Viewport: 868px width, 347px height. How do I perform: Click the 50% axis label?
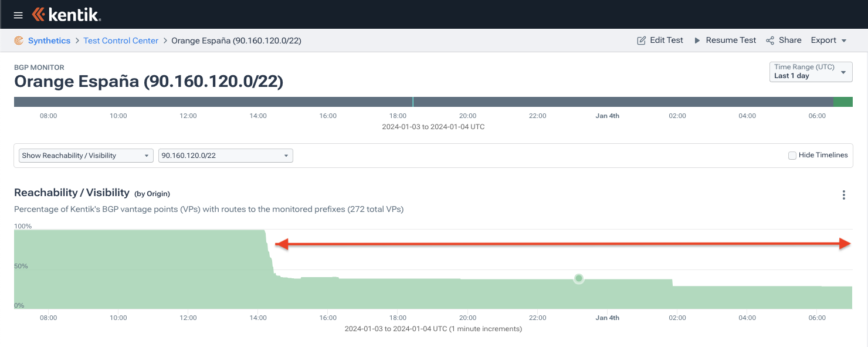pos(21,266)
